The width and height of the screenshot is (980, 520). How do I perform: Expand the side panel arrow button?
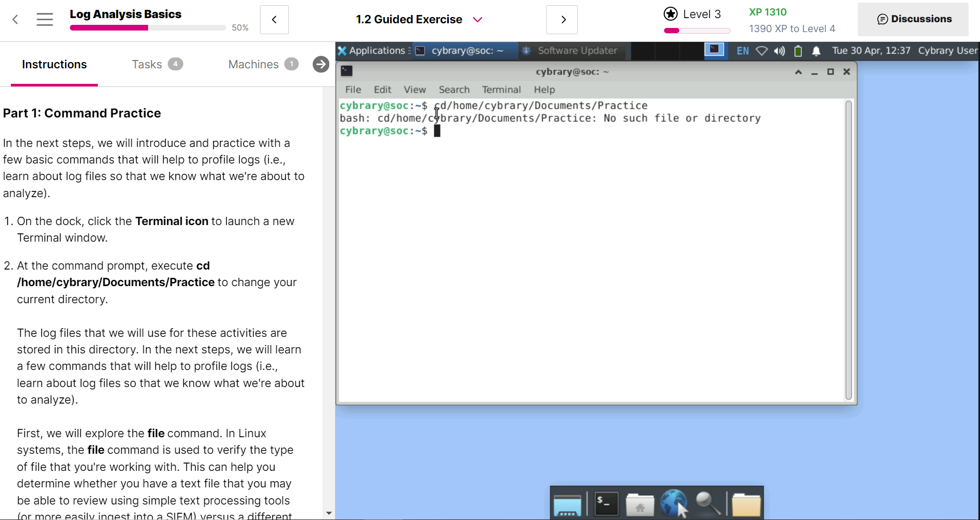point(321,64)
